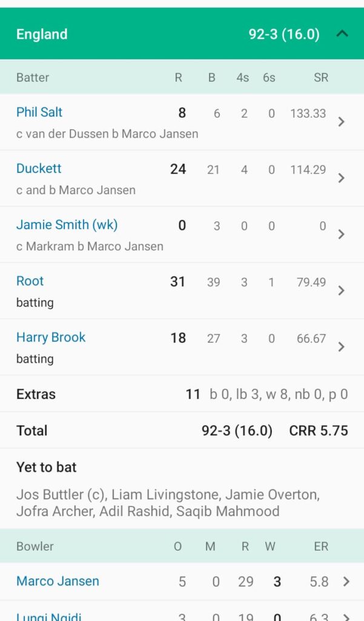Open Harry Brook row arrow icon
Image resolution: width=364 pixels, height=621 pixels.
(x=342, y=346)
